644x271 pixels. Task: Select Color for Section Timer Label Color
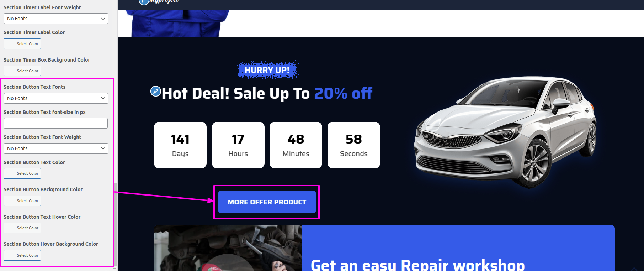[x=22, y=44]
